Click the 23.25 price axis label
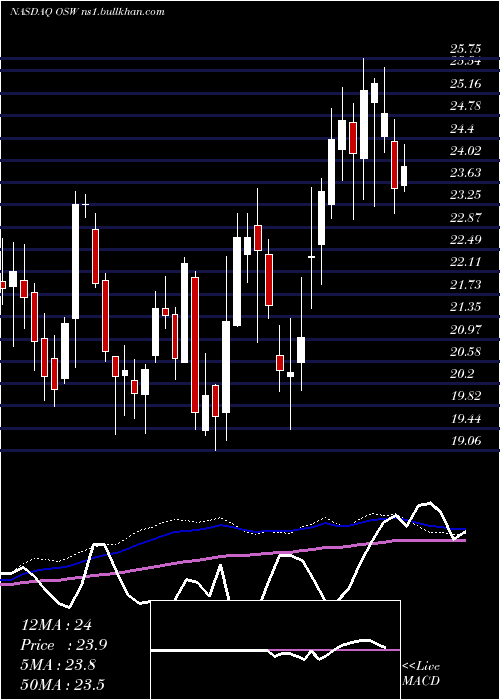Viewport: 500px width, 700px height. 466,195
